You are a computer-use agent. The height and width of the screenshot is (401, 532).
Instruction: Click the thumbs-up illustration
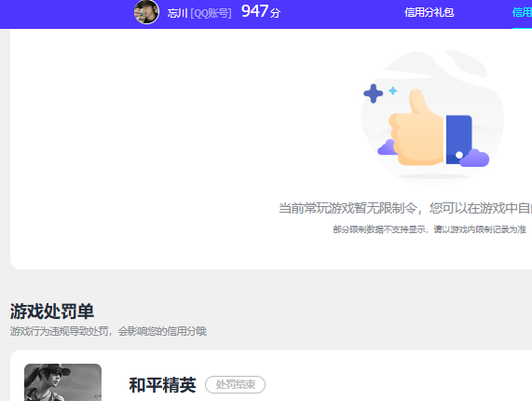pyautogui.click(x=432, y=118)
